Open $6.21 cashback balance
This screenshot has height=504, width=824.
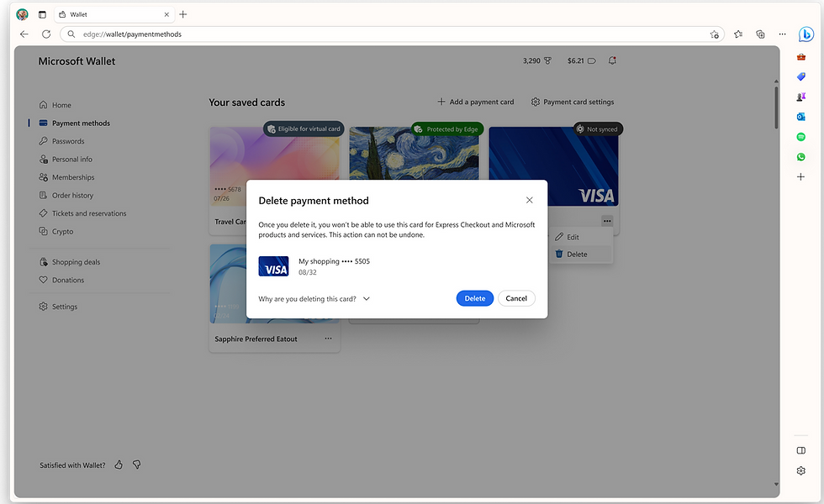click(x=581, y=60)
